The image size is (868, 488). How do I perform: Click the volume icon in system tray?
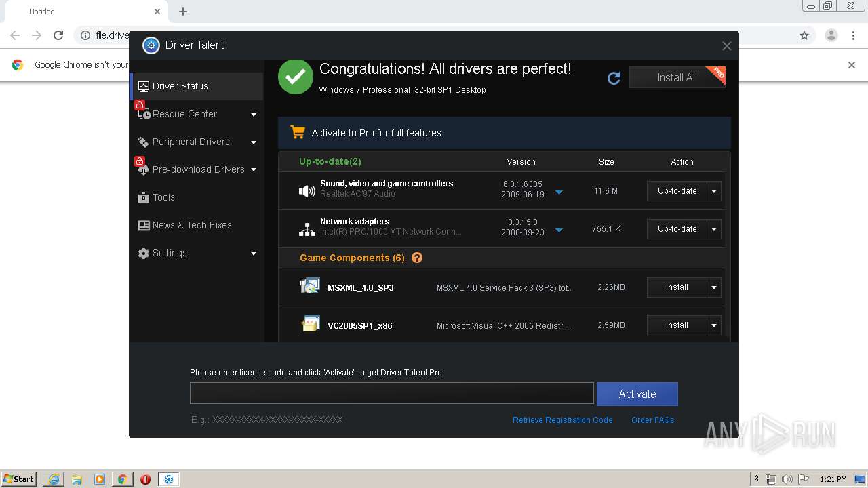click(787, 479)
